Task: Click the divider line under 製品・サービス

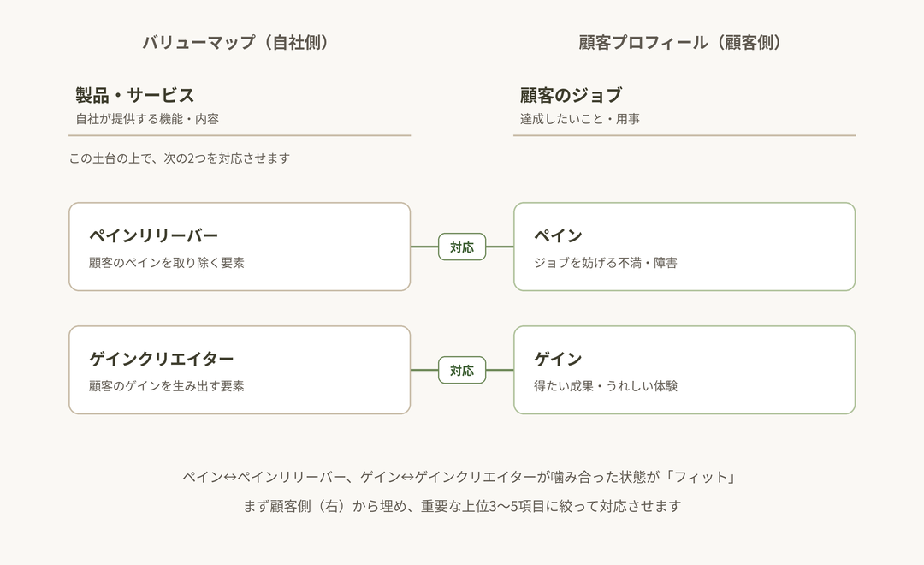Action: coord(240,135)
